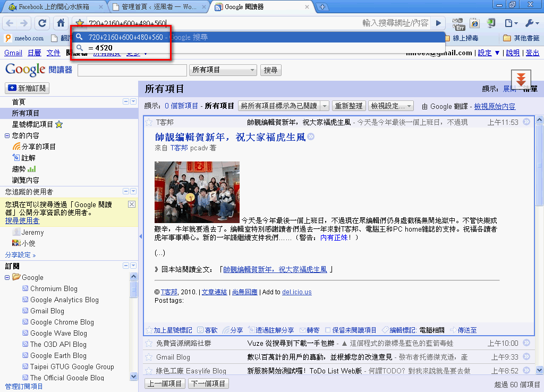The height and width of the screenshot is (392, 544).
Task: Star the 免費資源網路社群 entry
Action: pyautogui.click(x=149, y=344)
